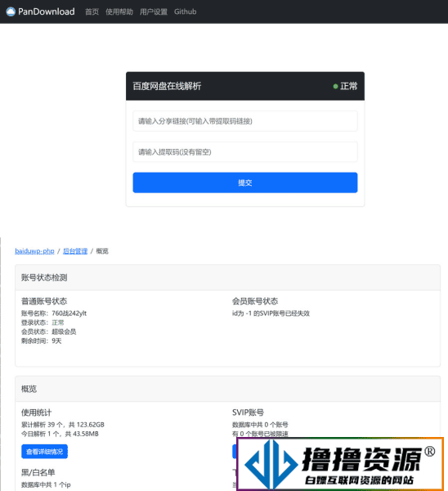The image size is (448, 491).
Task: Click the SVIP账号 heading
Action: 248,412
